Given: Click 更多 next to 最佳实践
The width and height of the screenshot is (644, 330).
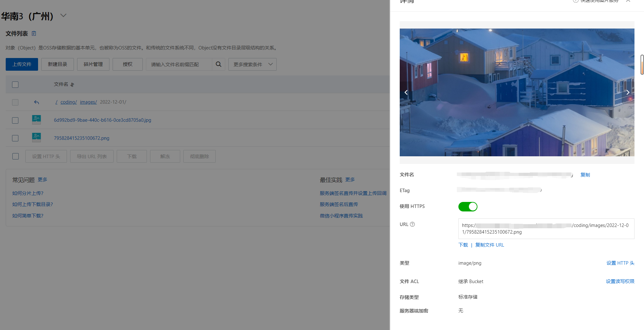Looking at the screenshot, I should (x=350, y=180).
